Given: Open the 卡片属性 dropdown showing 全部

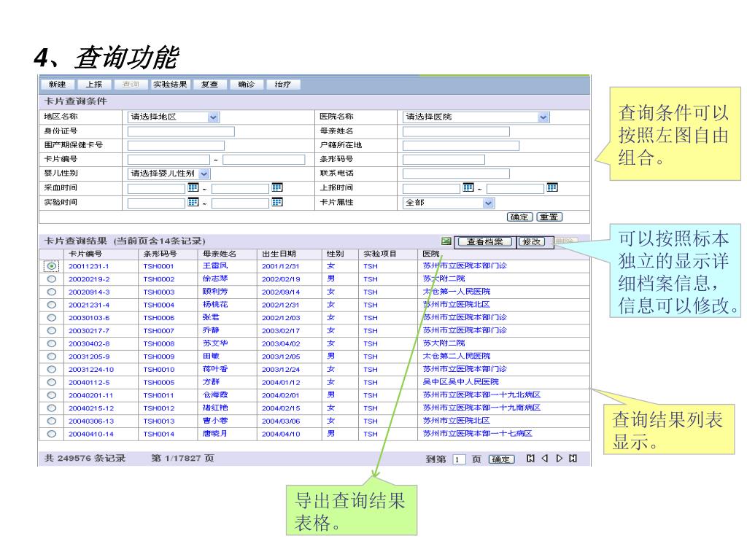Looking at the screenshot, I should click(488, 203).
